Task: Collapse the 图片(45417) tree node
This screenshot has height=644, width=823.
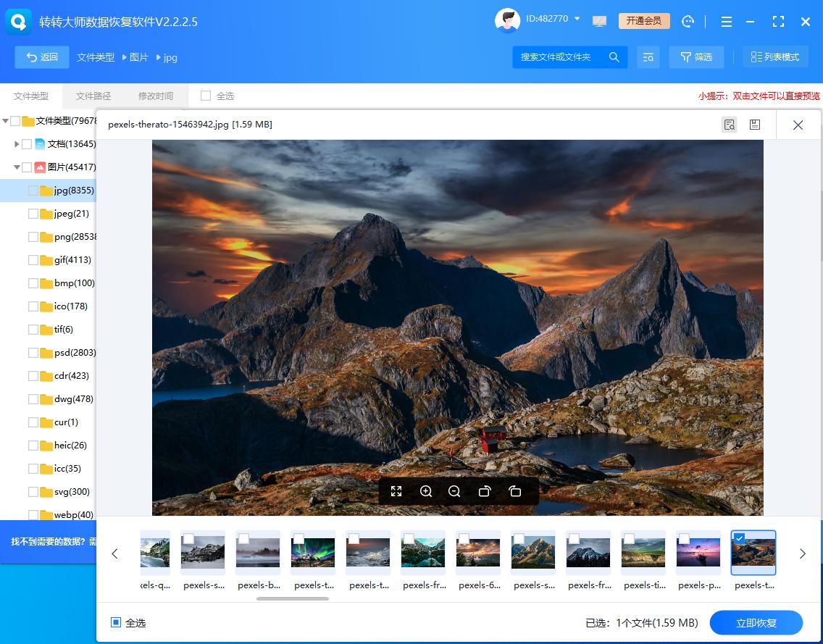Action: click(16, 167)
